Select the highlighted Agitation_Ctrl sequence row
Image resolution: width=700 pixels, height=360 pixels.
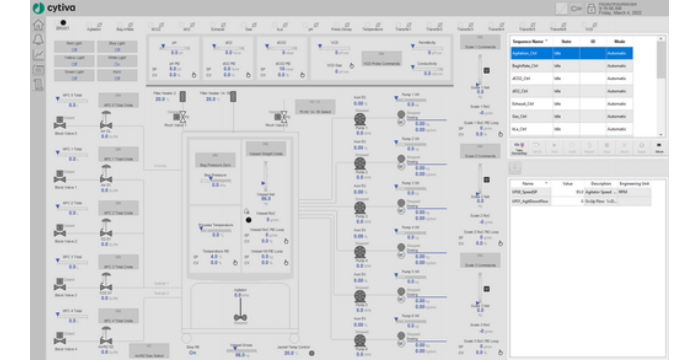point(571,54)
